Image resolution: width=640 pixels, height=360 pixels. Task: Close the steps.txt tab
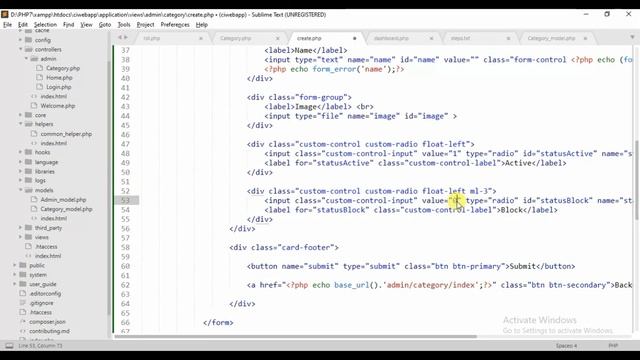(508, 38)
